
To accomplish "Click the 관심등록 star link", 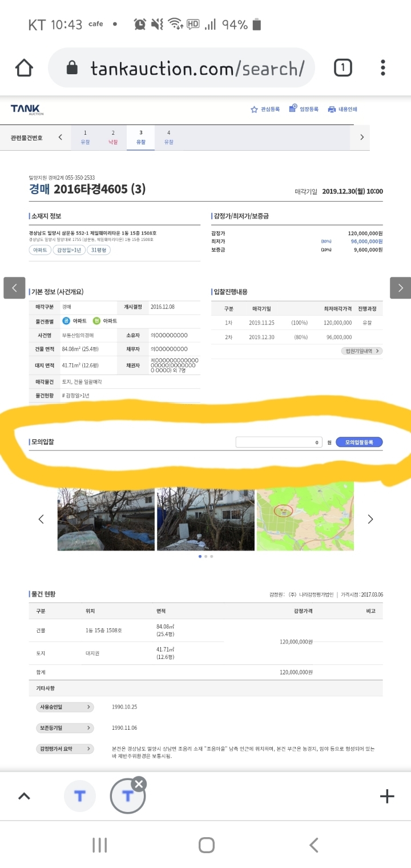I will point(265,110).
